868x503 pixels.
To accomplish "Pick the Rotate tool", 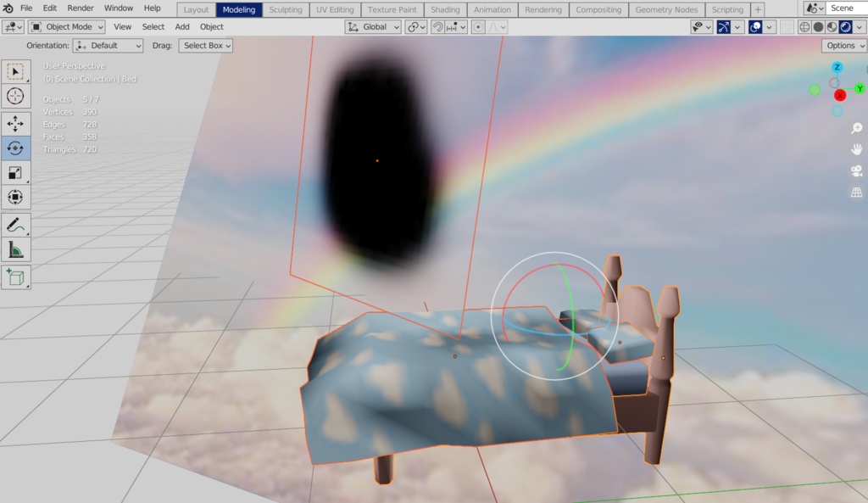I will coord(15,148).
